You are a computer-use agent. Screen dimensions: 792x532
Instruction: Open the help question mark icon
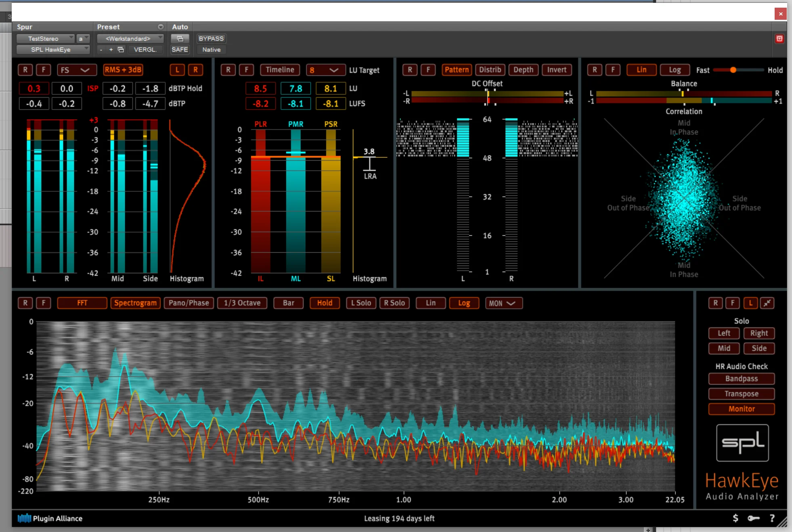click(x=772, y=518)
